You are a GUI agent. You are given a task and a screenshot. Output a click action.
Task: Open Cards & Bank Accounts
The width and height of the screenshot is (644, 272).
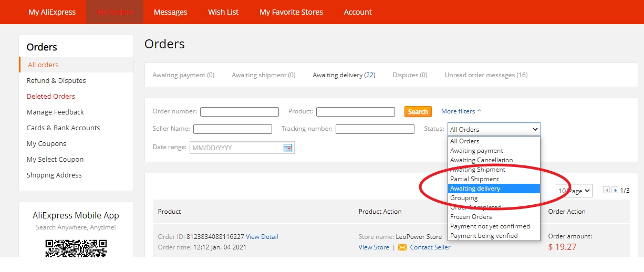click(x=63, y=128)
